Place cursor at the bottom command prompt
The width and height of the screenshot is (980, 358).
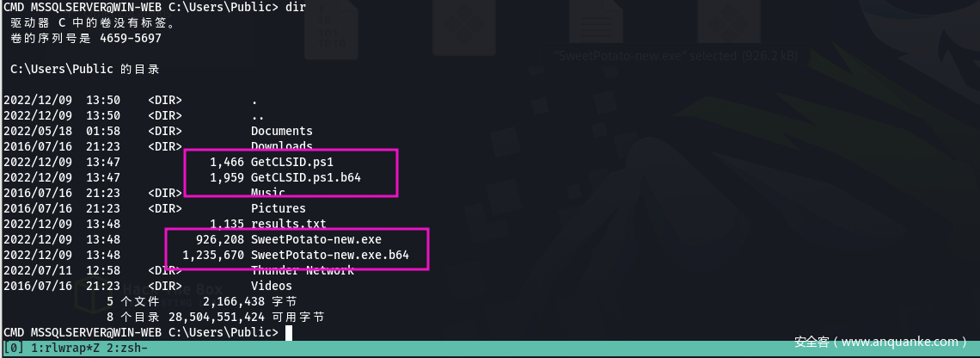coord(289,332)
